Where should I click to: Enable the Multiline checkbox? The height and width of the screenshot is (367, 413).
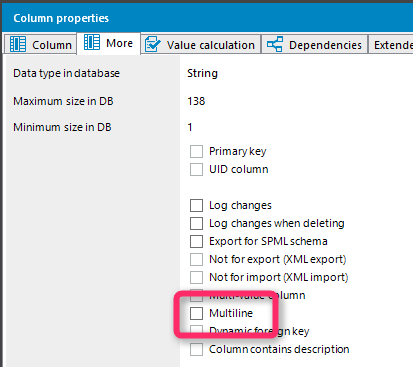point(196,313)
